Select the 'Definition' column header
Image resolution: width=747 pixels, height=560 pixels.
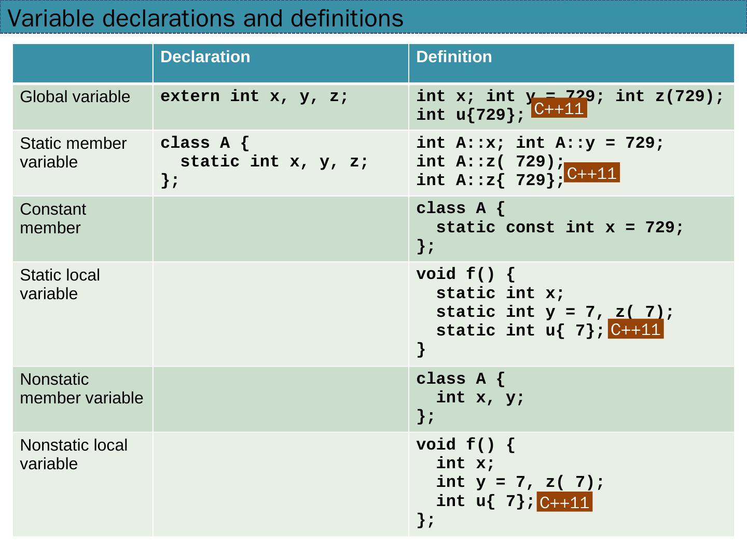click(x=454, y=57)
